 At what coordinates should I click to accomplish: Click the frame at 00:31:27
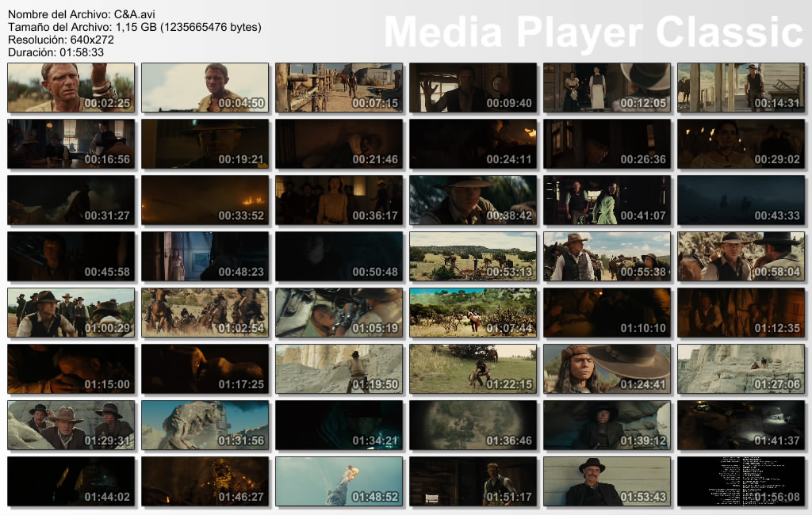[x=71, y=200]
